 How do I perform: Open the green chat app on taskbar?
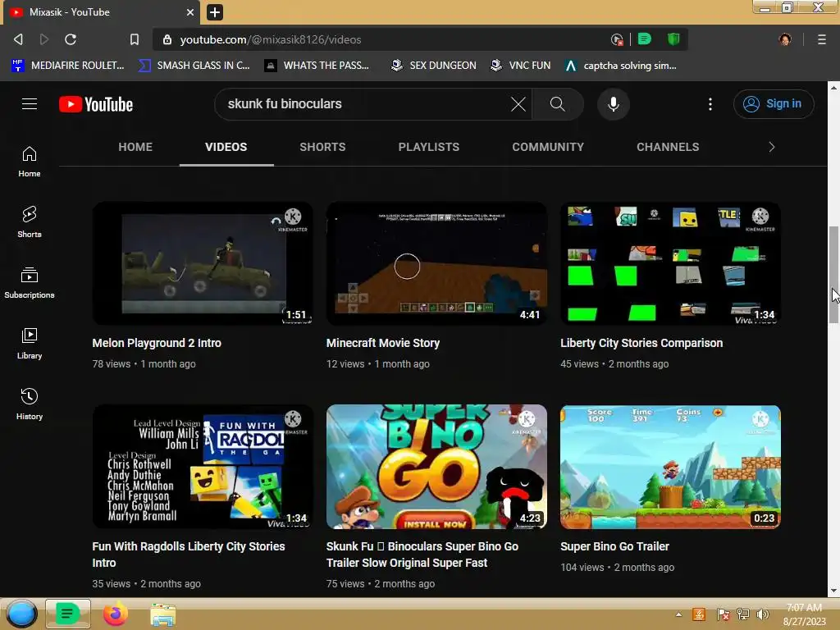click(67, 614)
